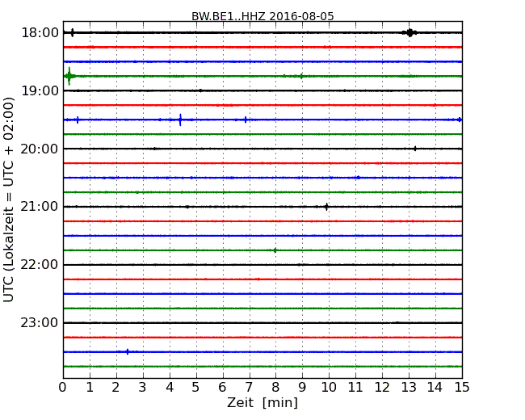Click x-axis tick label 1
525x420 pixels.
90,387
